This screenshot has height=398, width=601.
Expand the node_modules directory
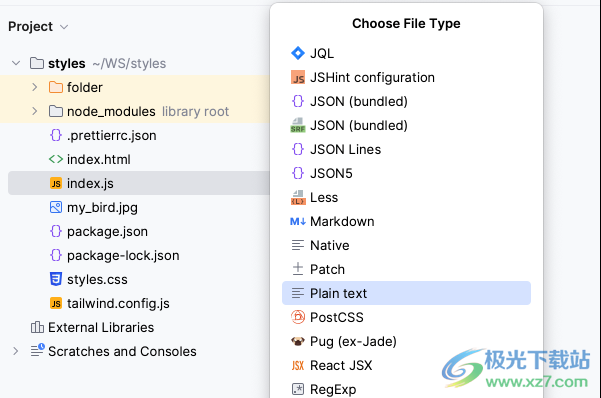point(34,111)
